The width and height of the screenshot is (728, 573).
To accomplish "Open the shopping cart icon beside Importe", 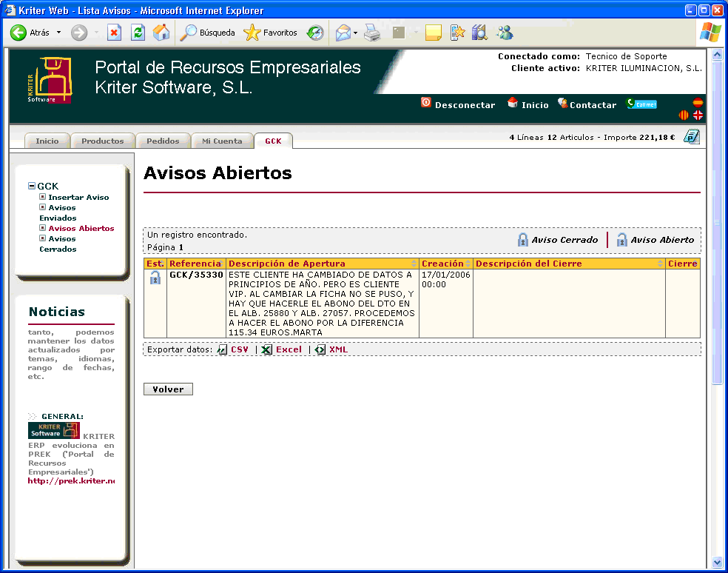I will coord(691,137).
